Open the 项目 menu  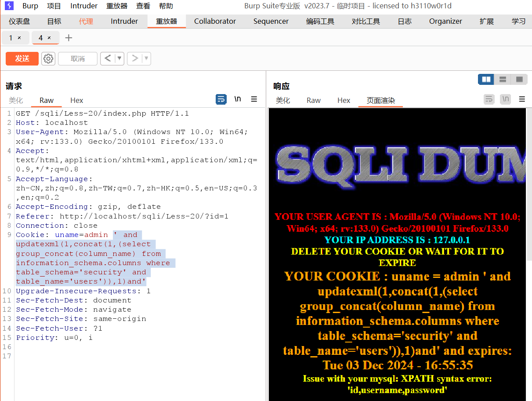coord(54,6)
